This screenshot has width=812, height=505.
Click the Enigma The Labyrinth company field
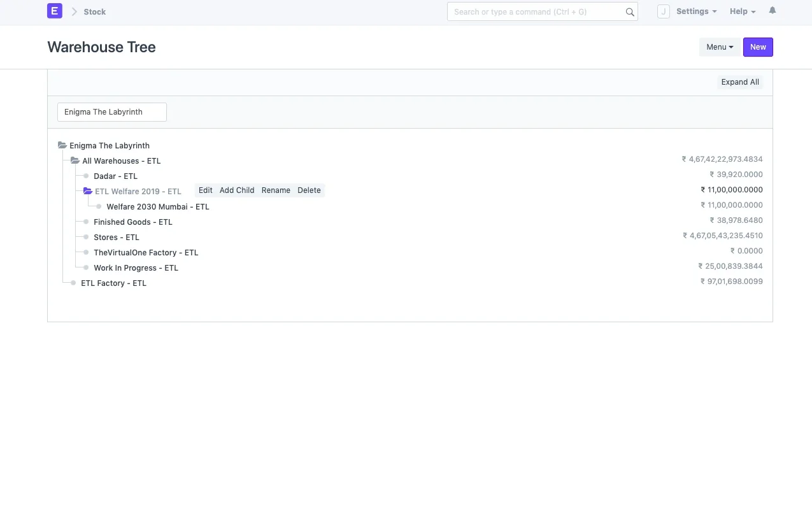[x=112, y=112]
